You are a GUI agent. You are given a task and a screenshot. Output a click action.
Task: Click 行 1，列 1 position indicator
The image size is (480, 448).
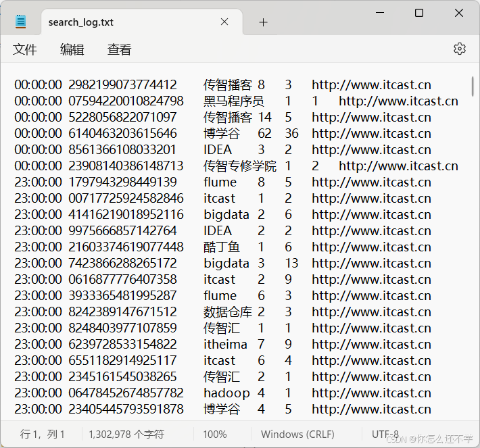(42, 434)
